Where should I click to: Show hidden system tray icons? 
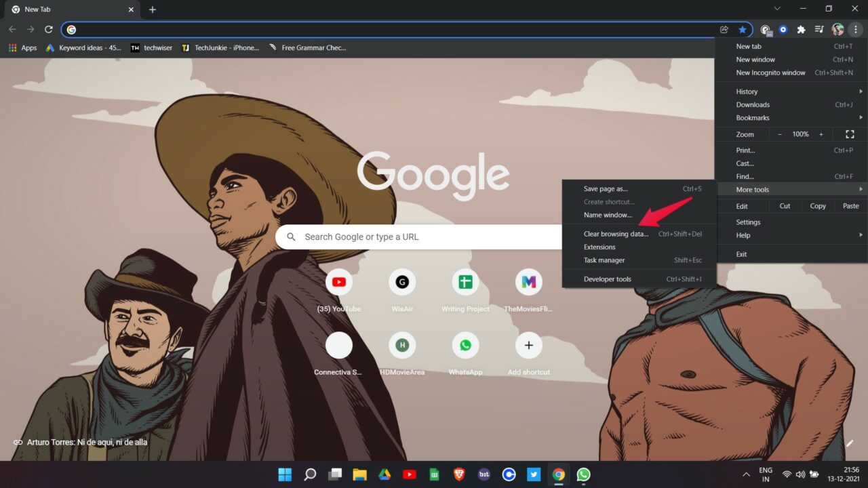click(x=746, y=474)
